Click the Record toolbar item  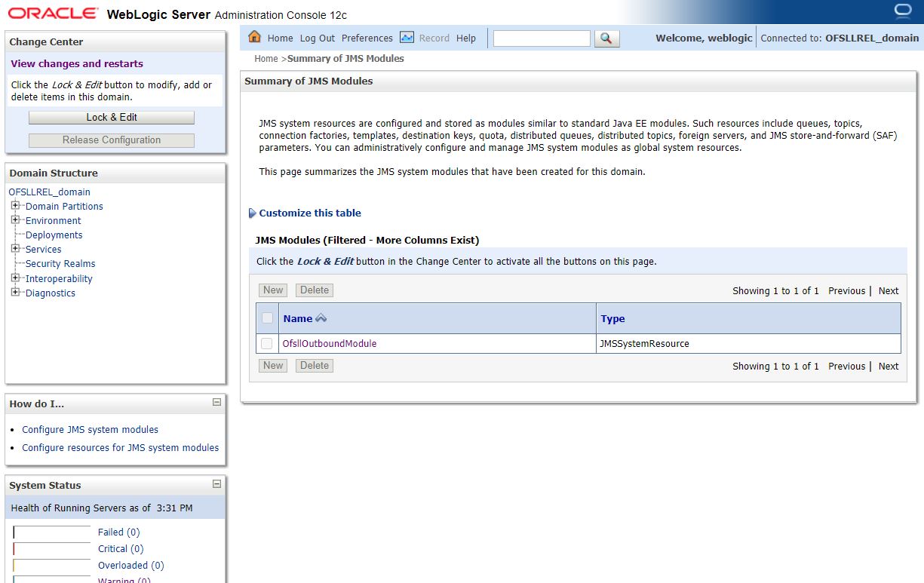click(x=434, y=38)
